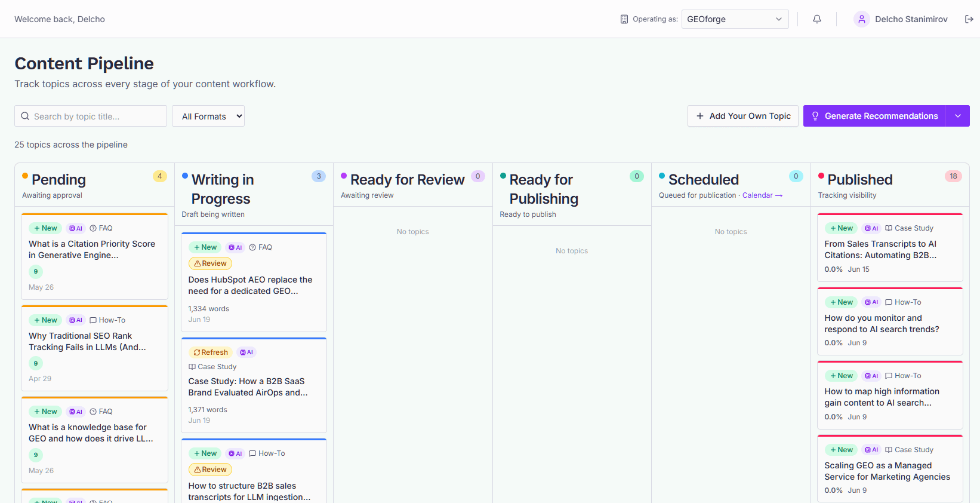Click the New badge on Citation Priority Score card
Image resolution: width=980 pixels, height=503 pixels.
pos(45,228)
